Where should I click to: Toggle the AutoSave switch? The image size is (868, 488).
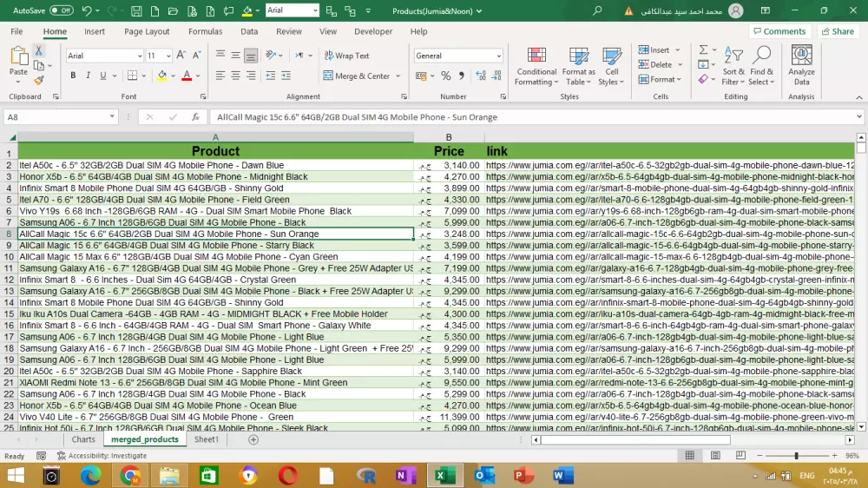tap(61, 10)
